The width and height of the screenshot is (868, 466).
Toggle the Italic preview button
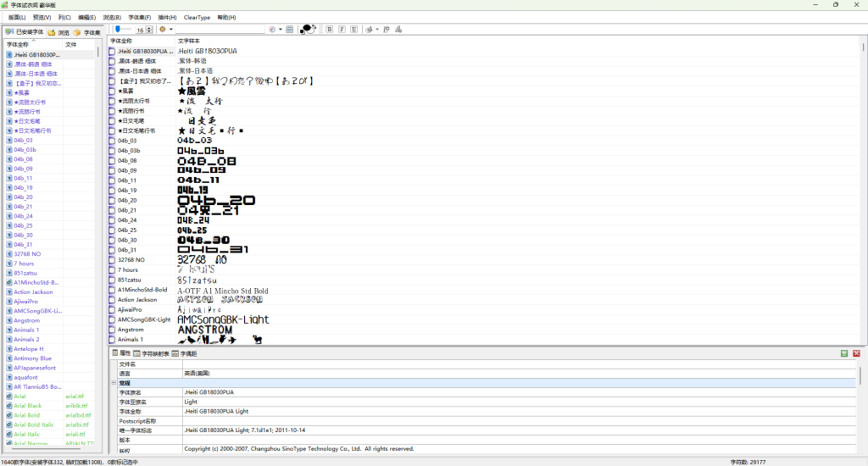point(342,29)
